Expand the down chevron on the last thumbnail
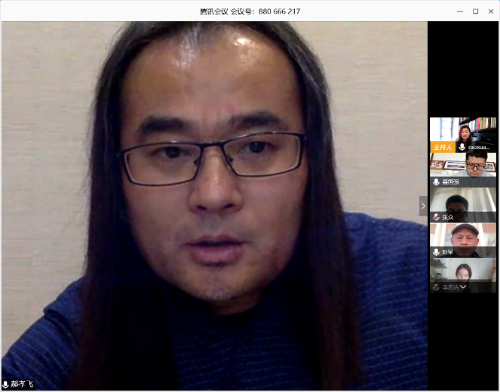 click(463, 287)
